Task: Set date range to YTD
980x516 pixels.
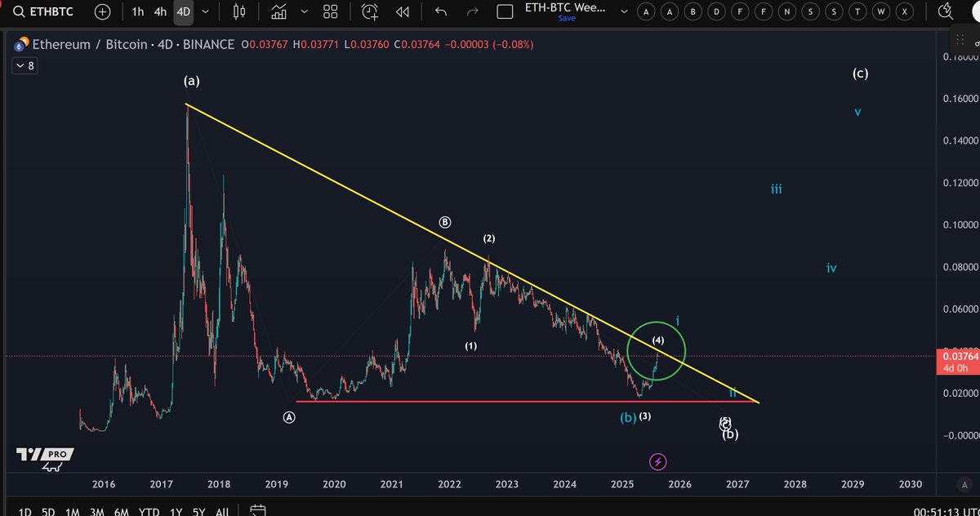Action: click(x=149, y=511)
